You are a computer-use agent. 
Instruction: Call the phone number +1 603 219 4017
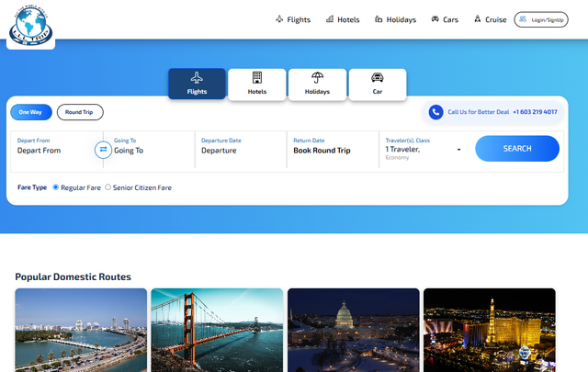point(535,112)
